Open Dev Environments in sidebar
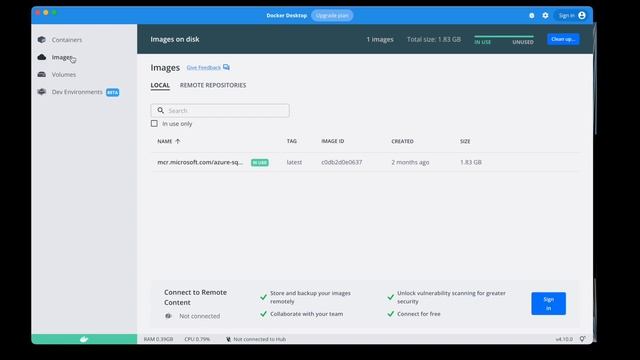Image resolution: width=640 pixels, height=360 pixels. (77, 92)
